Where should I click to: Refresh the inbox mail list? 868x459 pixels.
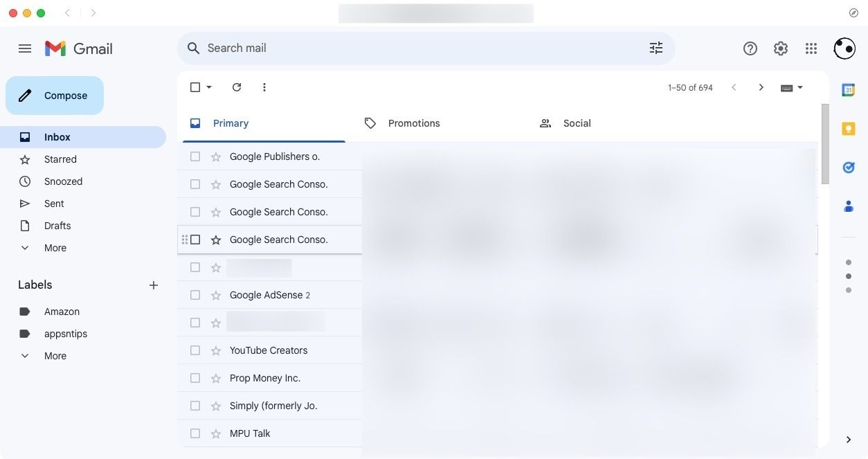(237, 87)
